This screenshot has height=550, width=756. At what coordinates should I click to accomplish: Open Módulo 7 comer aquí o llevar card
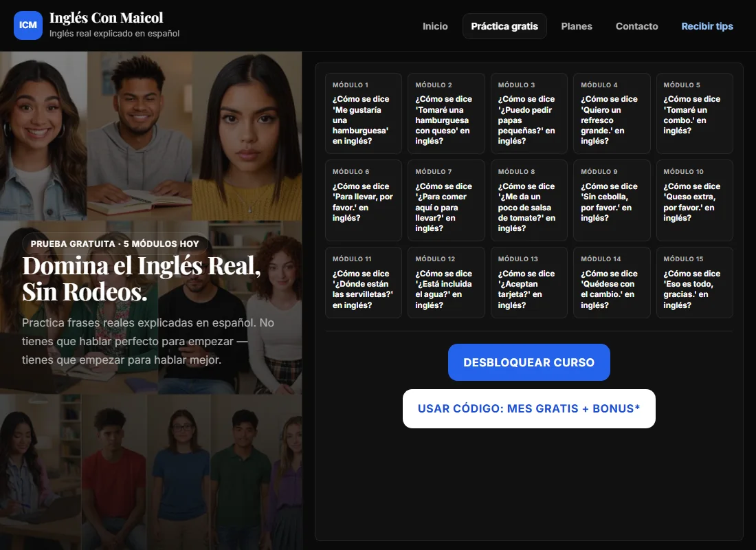click(446, 200)
